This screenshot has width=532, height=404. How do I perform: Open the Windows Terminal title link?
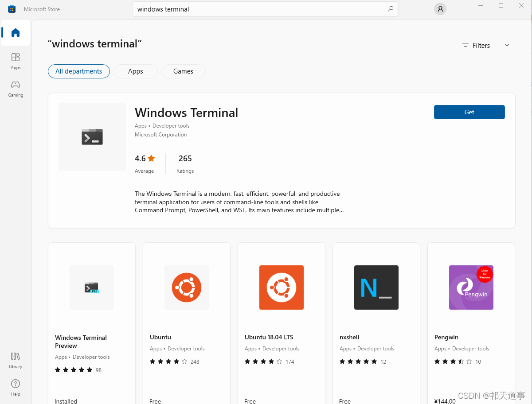186,113
